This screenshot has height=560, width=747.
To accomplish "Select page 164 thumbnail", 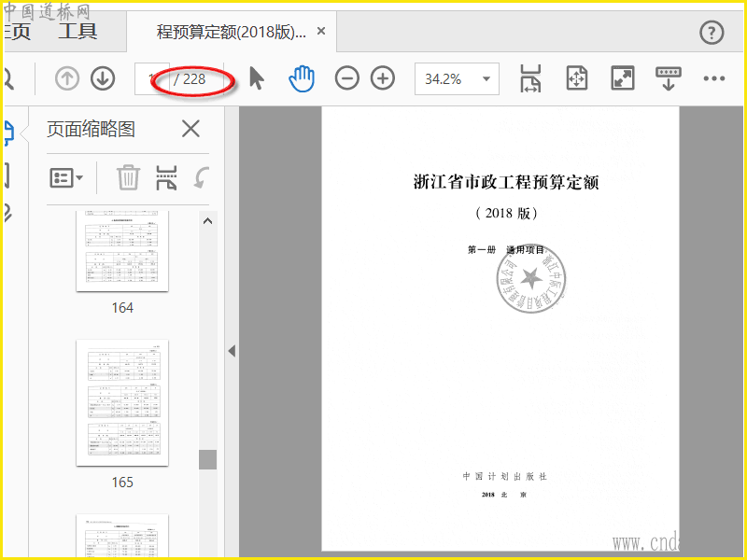I will [x=122, y=251].
